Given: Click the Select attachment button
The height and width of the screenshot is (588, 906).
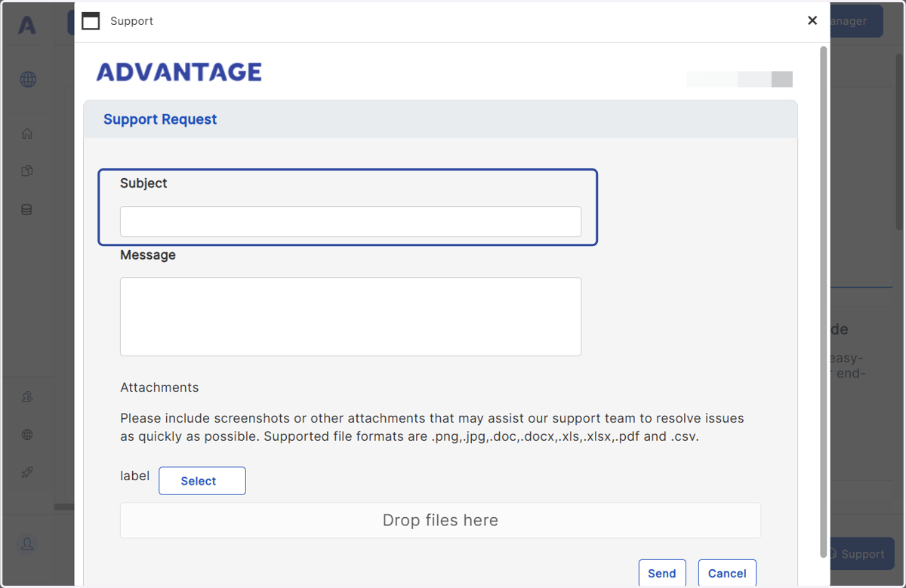Looking at the screenshot, I should click(x=202, y=481).
